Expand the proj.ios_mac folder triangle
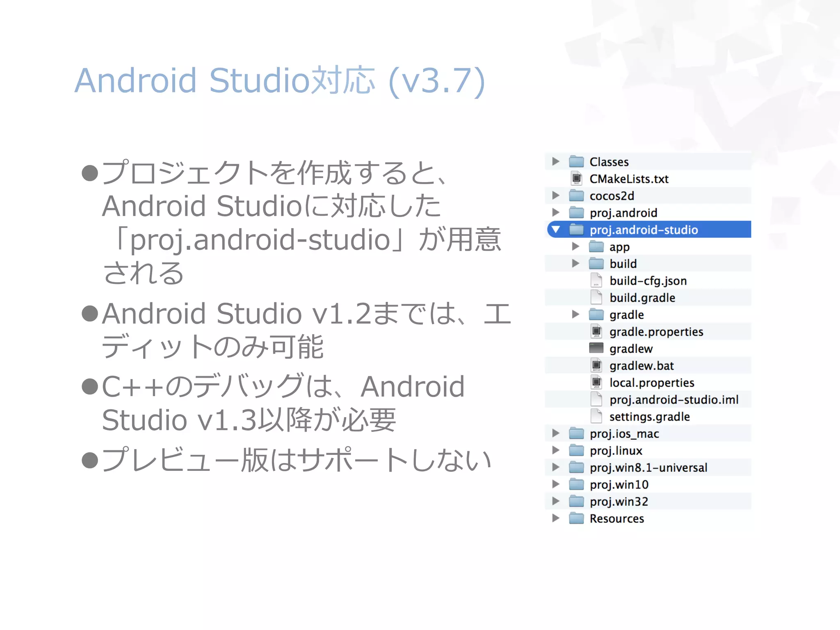This screenshot has width=840, height=630. pos(556,433)
